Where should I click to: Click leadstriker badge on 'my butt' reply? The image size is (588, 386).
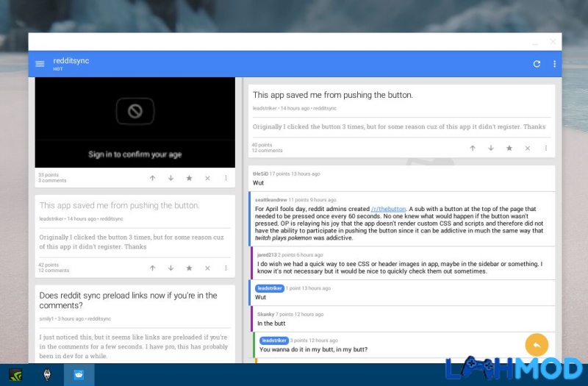(274, 340)
